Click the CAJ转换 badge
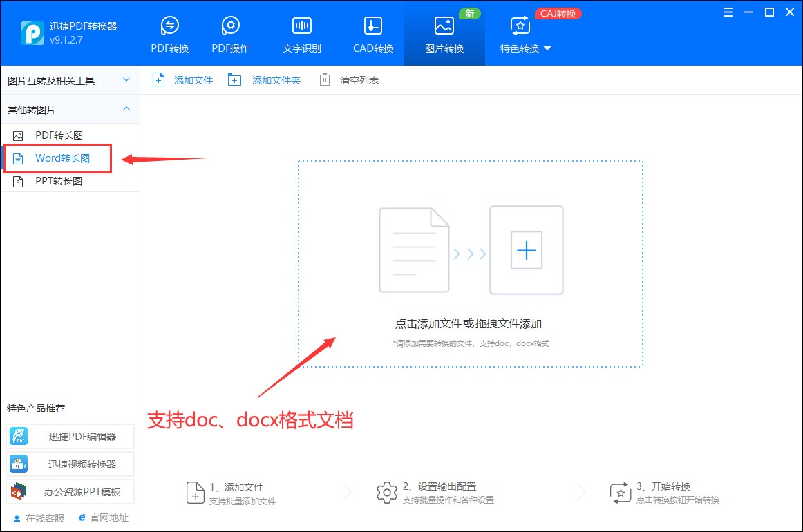Screen dimensions: 803x532 [x=558, y=13]
